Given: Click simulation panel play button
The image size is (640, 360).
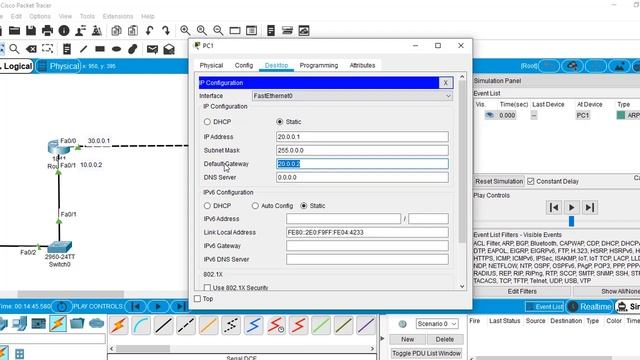Looking at the screenshot, I should [571, 207].
